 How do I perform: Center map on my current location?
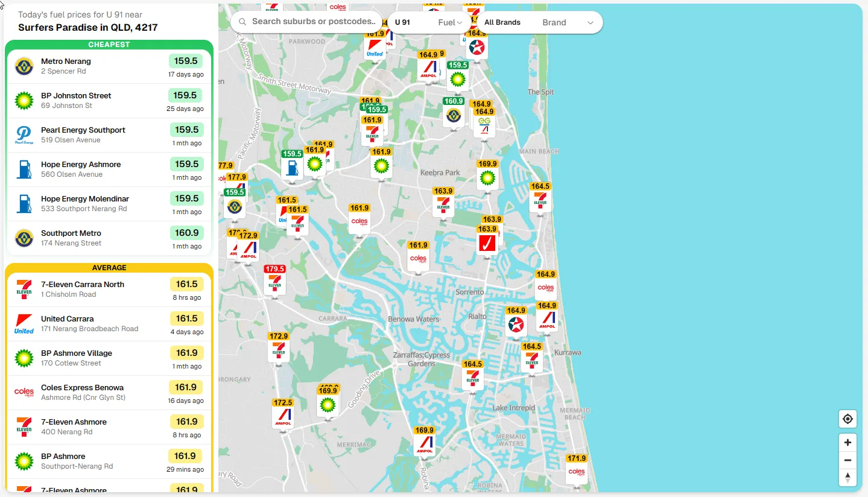click(x=847, y=419)
